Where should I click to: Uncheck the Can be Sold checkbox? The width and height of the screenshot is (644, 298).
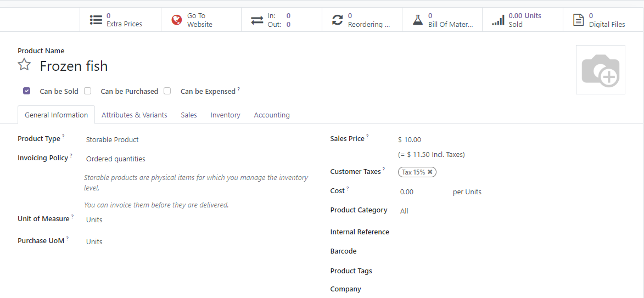(27, 91)
